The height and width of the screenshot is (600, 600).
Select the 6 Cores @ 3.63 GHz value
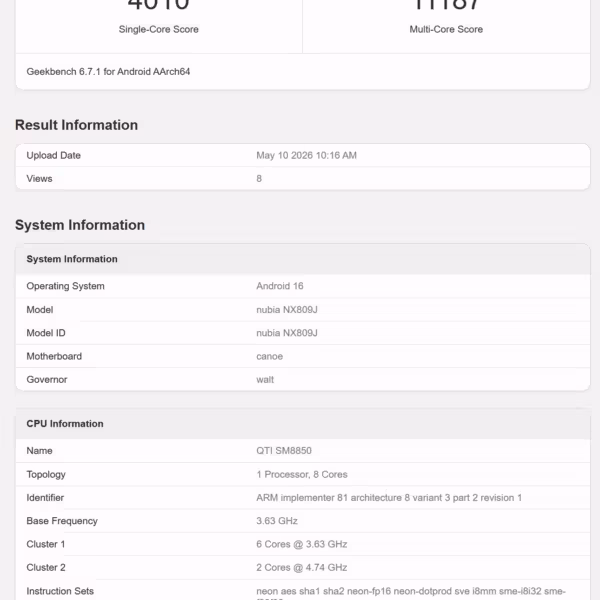(x=302, y=544)
